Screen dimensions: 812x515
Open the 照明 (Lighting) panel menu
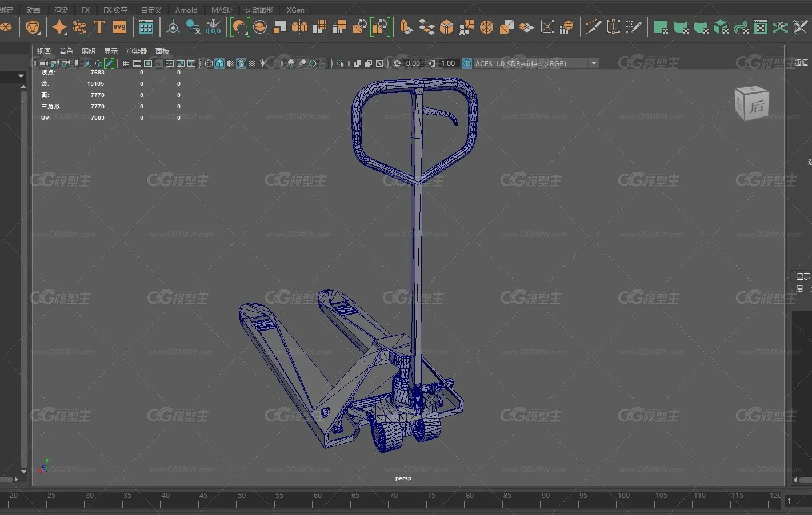89,51
